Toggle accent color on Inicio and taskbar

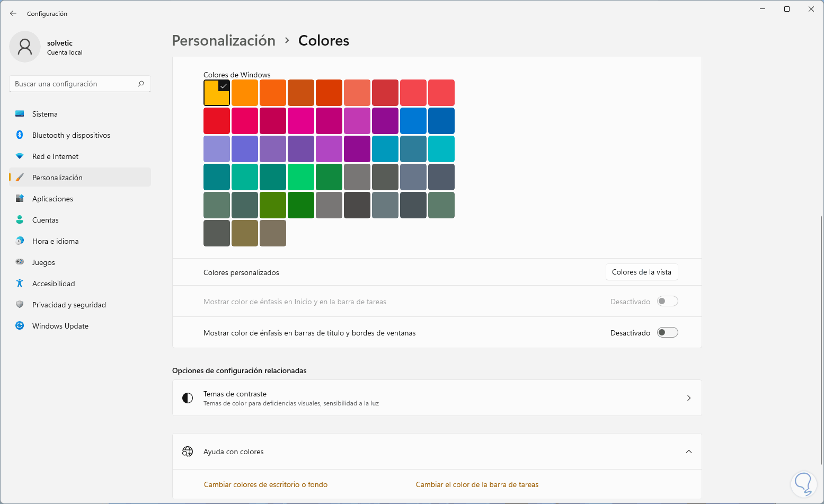tap(667, 302)
